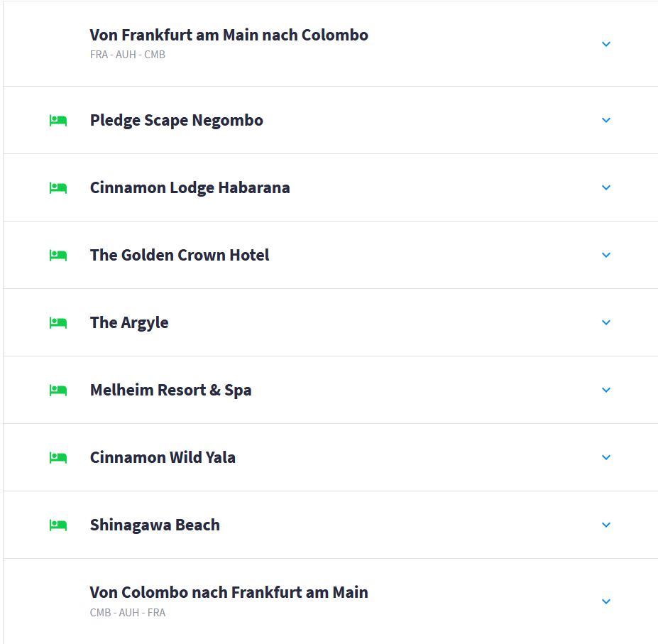
Task: Expand The Argyle row using its chevron
Action: point(606,322)
